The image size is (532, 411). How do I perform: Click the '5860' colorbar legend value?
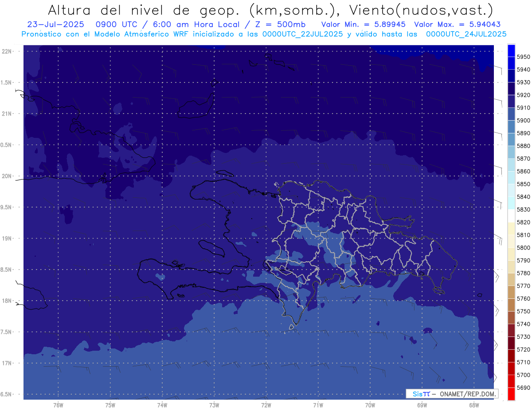click(x=523, y=171)
